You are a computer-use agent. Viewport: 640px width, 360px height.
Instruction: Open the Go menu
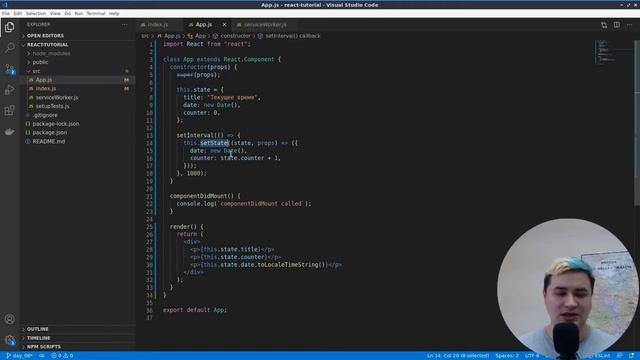(x=67, y=13)
